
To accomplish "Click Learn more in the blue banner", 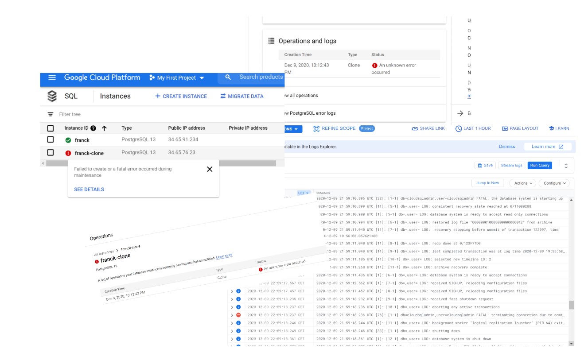I will tap(548, 147).
